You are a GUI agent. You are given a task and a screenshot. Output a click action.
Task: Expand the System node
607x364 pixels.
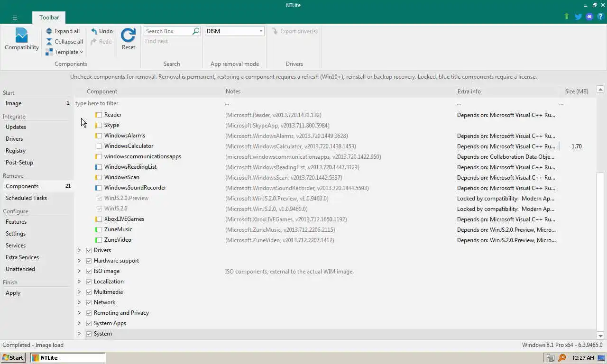79,334
